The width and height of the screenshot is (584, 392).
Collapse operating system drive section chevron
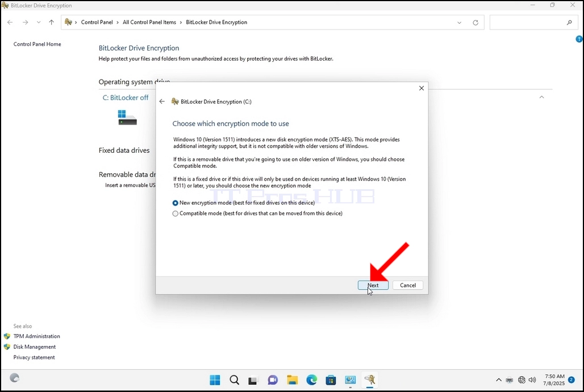[x=541, y=97]
